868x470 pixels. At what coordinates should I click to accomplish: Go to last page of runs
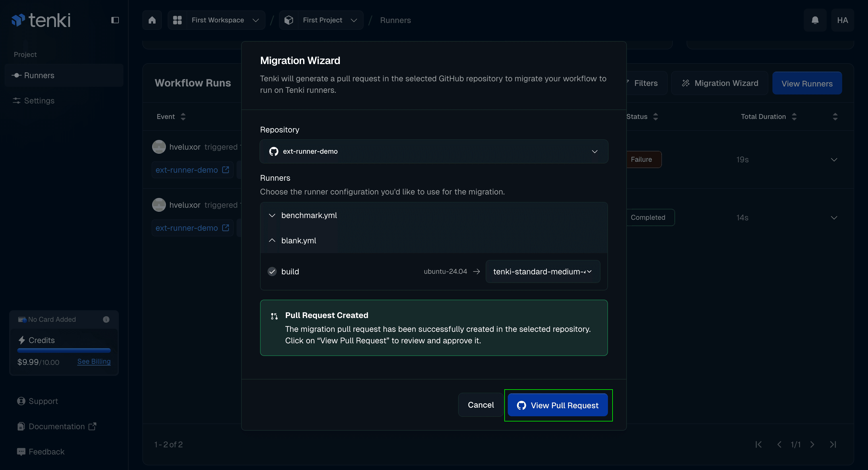click(833, 444)
